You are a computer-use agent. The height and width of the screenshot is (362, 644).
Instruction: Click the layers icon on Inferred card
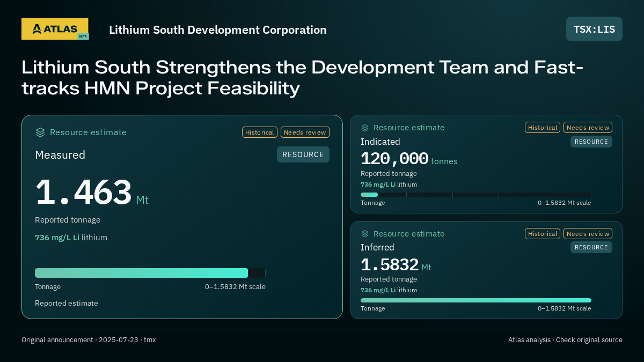coord(365,234)
